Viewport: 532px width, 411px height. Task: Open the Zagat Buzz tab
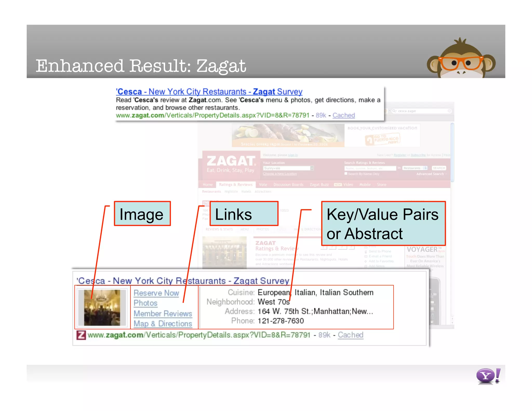[x=319, y=184]
